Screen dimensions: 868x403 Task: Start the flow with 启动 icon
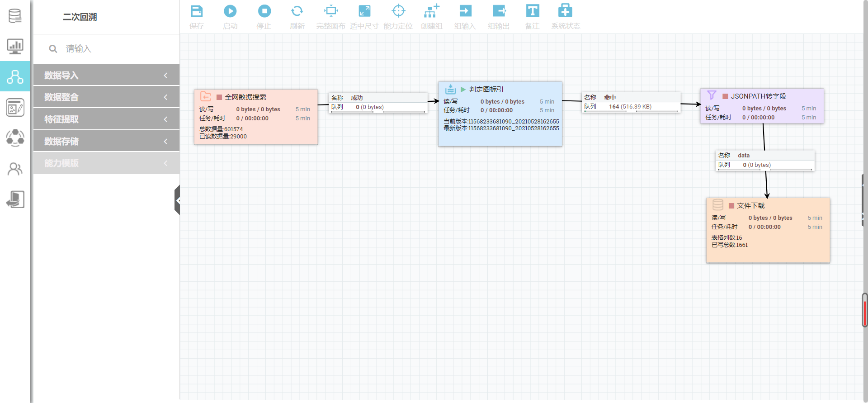coord(230,11)
